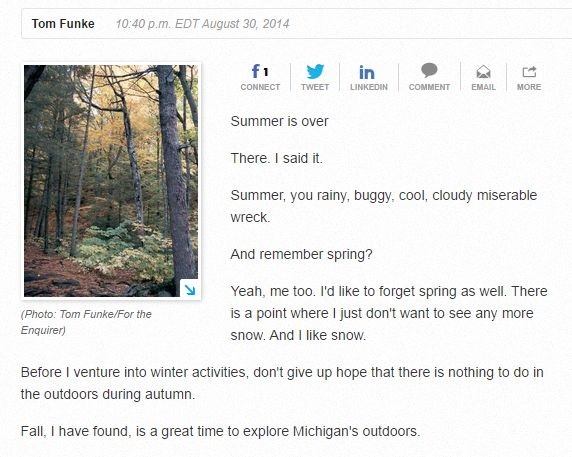
Task: Click author name Tom Funke
Action: click(x=63, y=24)
